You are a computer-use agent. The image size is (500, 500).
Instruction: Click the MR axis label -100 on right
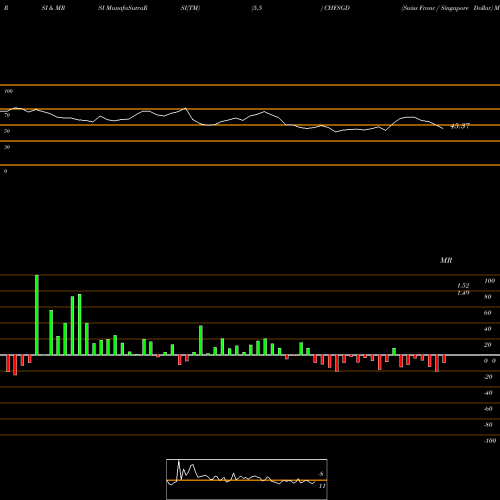(x=490, y=441)
